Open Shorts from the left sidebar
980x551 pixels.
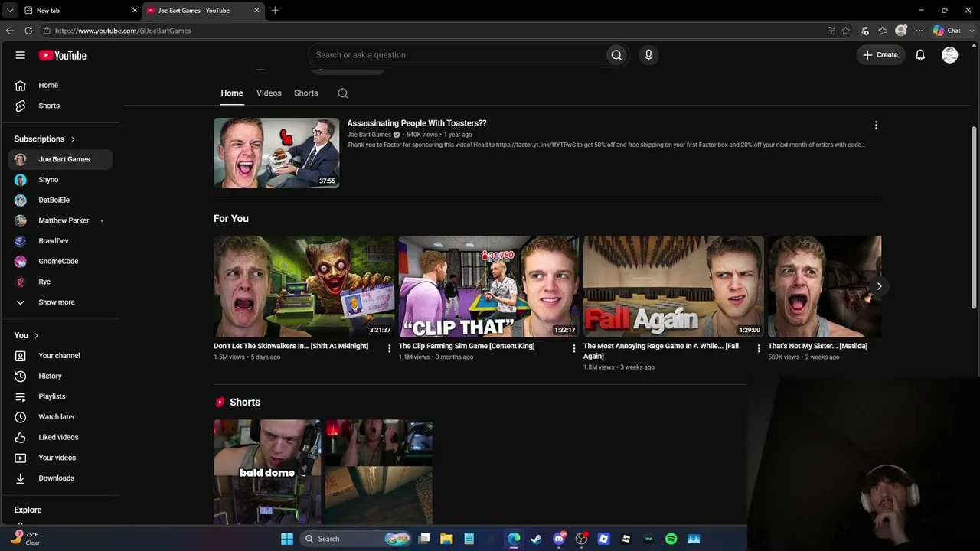click(60, 106)
